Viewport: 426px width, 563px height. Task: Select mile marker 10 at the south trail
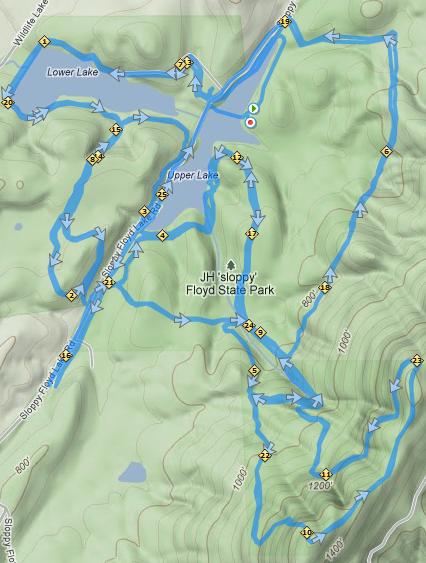pos(307,532)
